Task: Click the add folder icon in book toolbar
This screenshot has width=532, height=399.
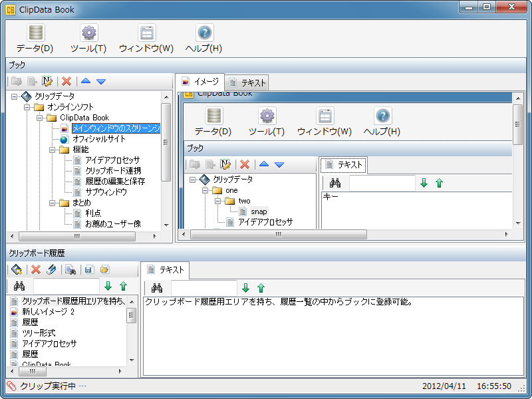Action: click(16, 81)
